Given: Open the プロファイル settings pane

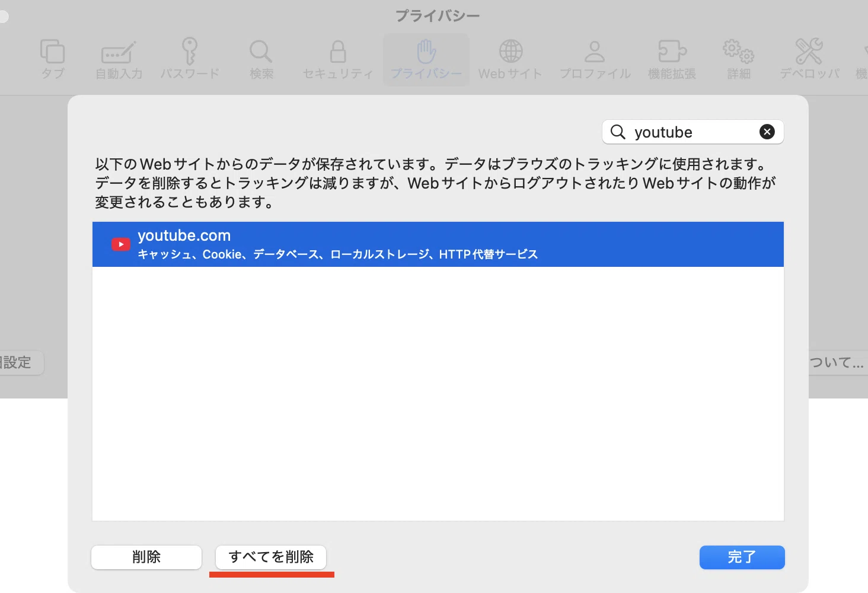Looking at the screenshot, I should tap(595, 59).
